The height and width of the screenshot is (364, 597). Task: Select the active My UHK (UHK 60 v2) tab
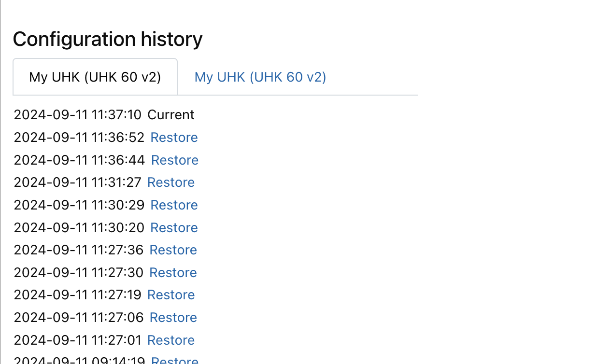95,77
